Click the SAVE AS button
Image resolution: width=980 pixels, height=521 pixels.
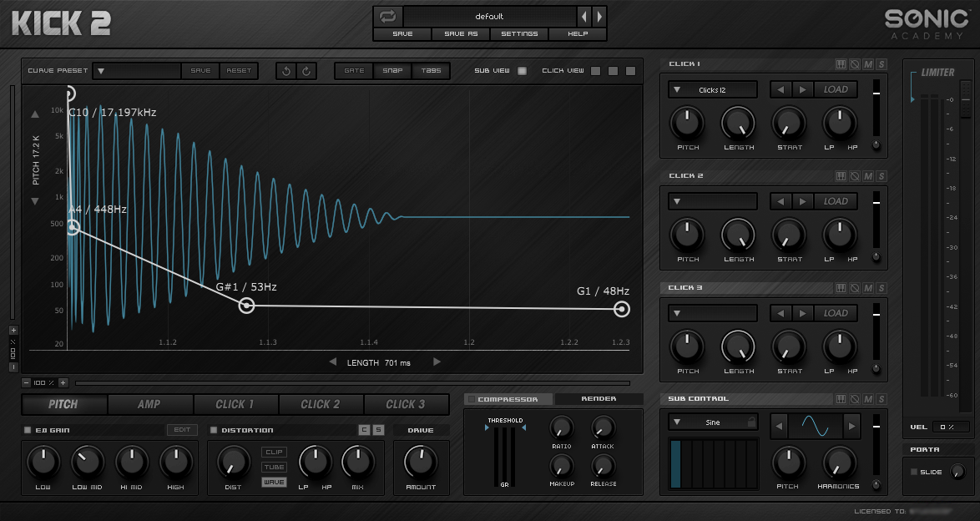pos(461,33)
